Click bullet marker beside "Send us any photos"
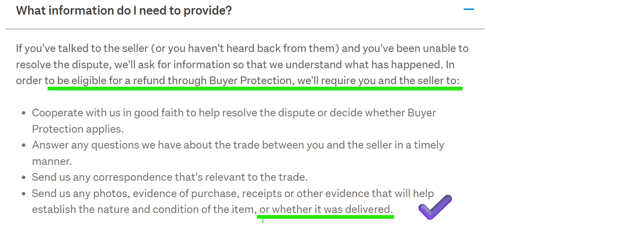Image resolution: width=644 pixels, height=228 pixels. pos(24,194)
